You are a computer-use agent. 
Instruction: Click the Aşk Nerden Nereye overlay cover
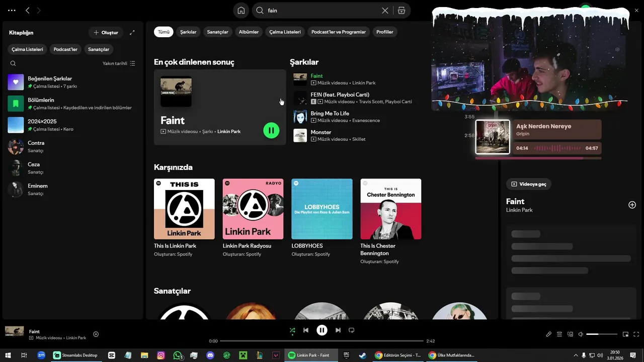(x=493, y=137)
